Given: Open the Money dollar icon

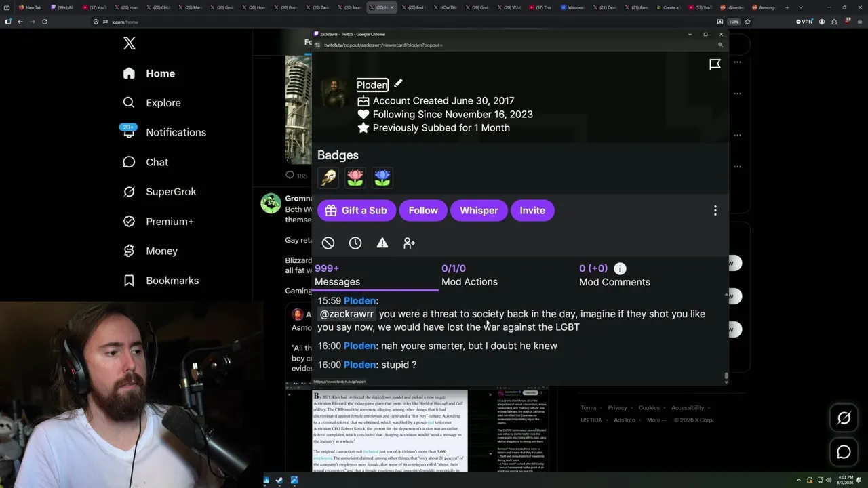Looking at the screenshot, I should click(129, 251).
